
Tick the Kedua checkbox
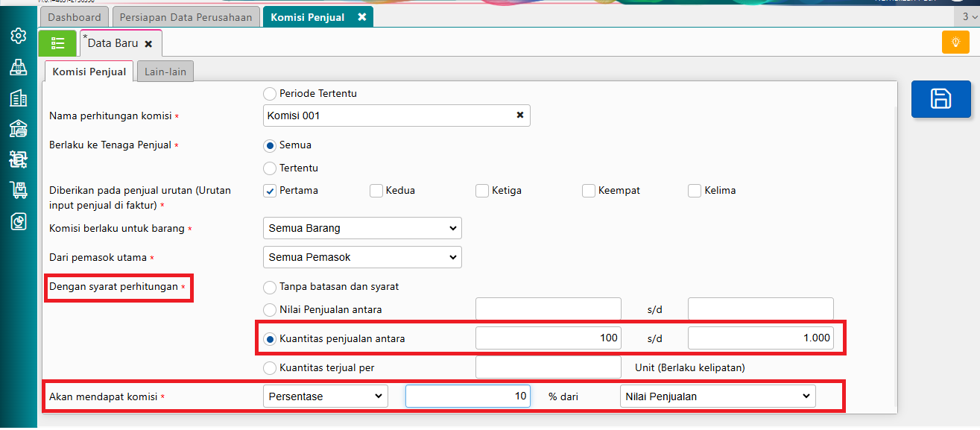376,191
